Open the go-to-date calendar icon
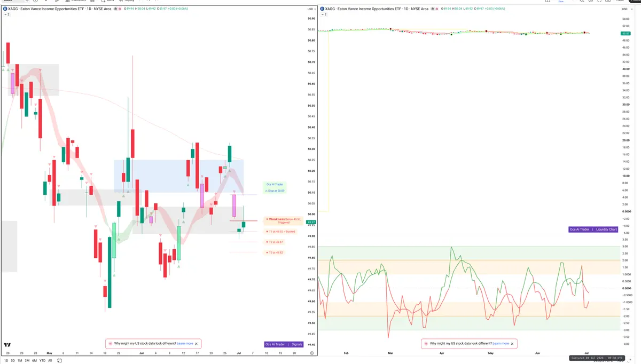The image size is (641, 364). click(x=60, y=361)
